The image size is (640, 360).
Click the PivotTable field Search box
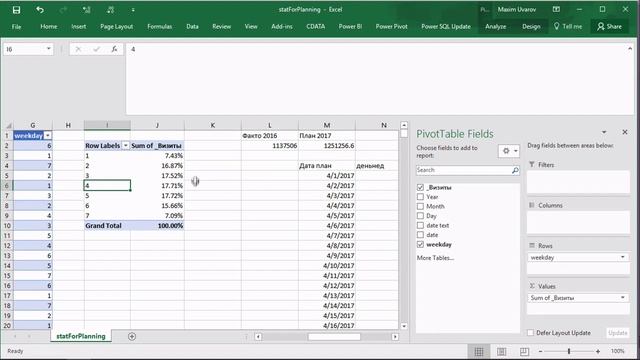(463, 170)
